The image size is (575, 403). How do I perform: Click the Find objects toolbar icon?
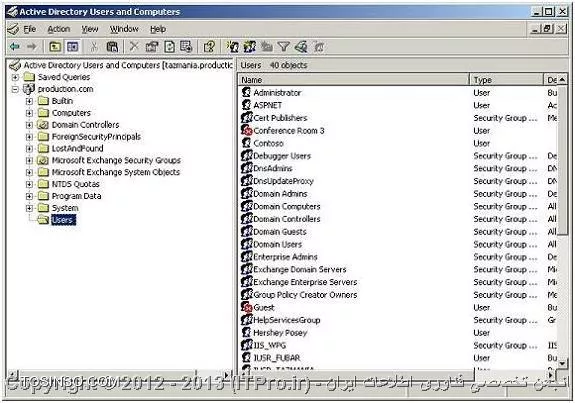pyautogui.click(x=301, y=47)
